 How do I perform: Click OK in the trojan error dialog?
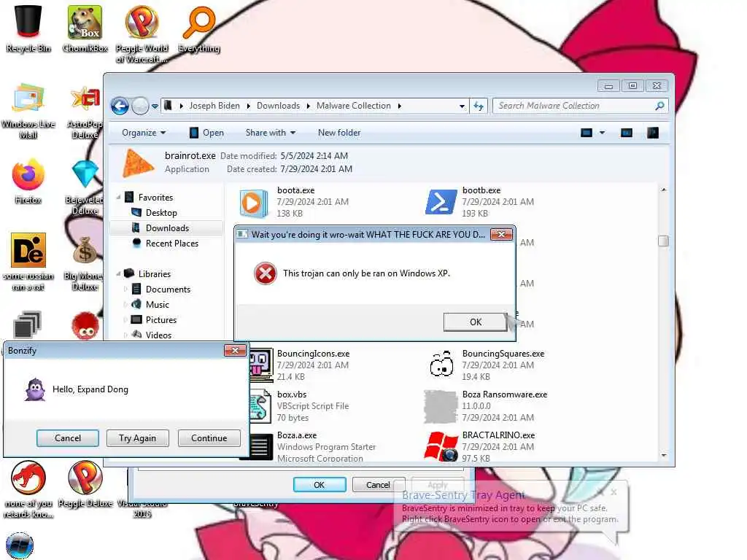coord(476,322)
